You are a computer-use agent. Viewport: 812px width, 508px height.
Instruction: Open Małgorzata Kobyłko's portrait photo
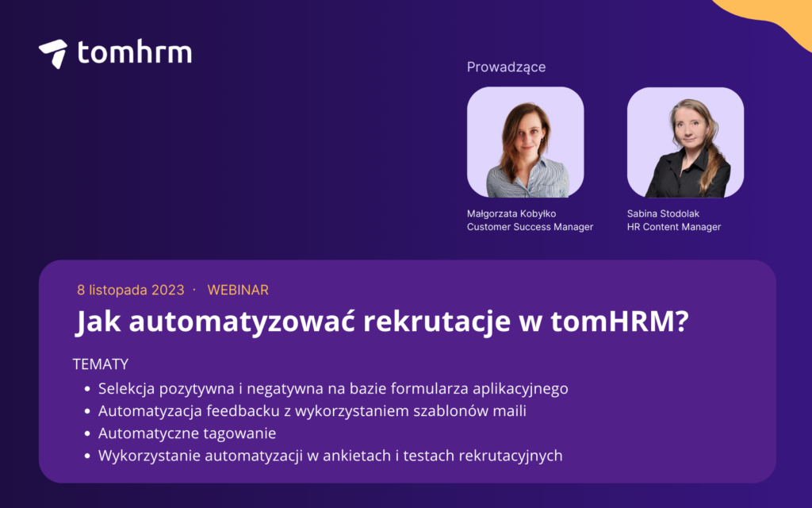pyautogui.click(x=525, y=142)
